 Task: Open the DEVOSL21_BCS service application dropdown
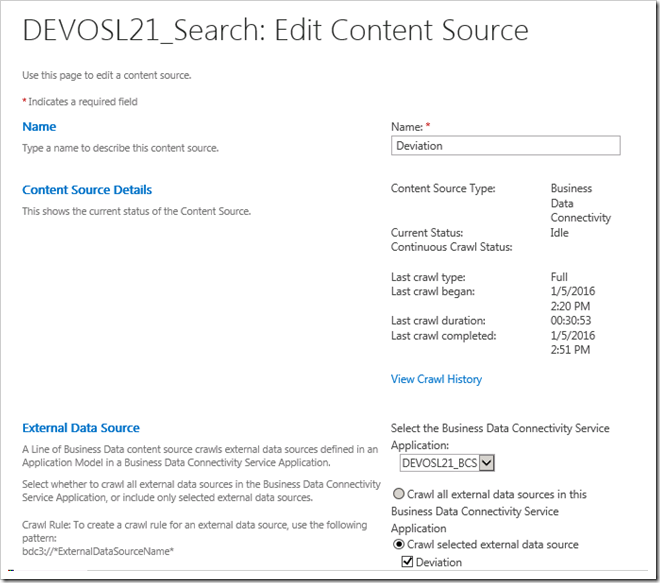click(x=447, y=463)
